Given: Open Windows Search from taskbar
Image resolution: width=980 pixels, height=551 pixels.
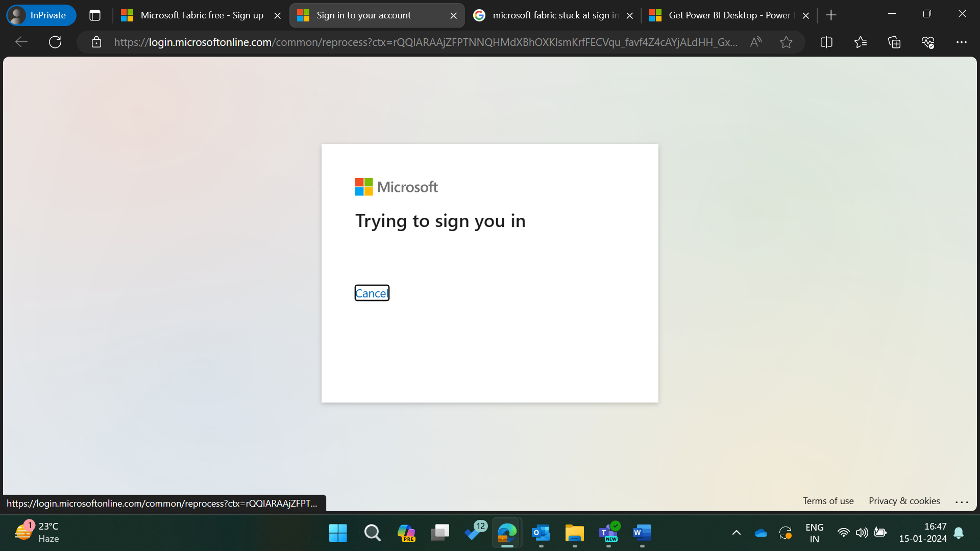Looking at the screenshot, I should 372,533.
